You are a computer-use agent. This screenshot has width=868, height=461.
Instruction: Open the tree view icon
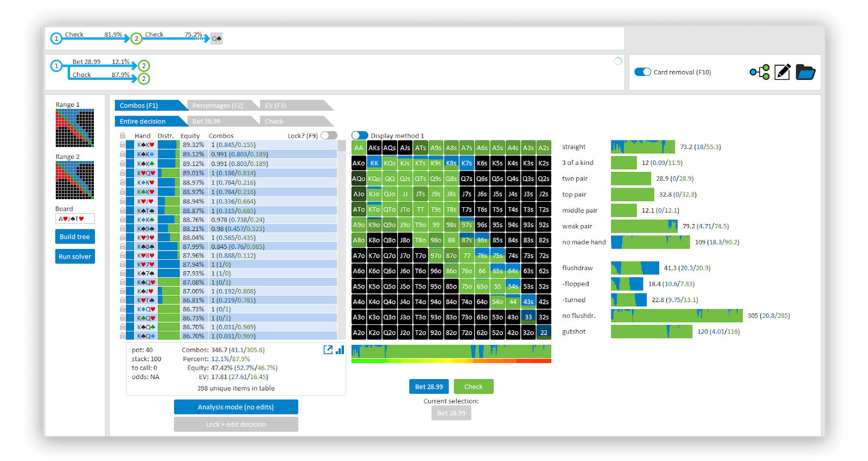click(759, 72)
